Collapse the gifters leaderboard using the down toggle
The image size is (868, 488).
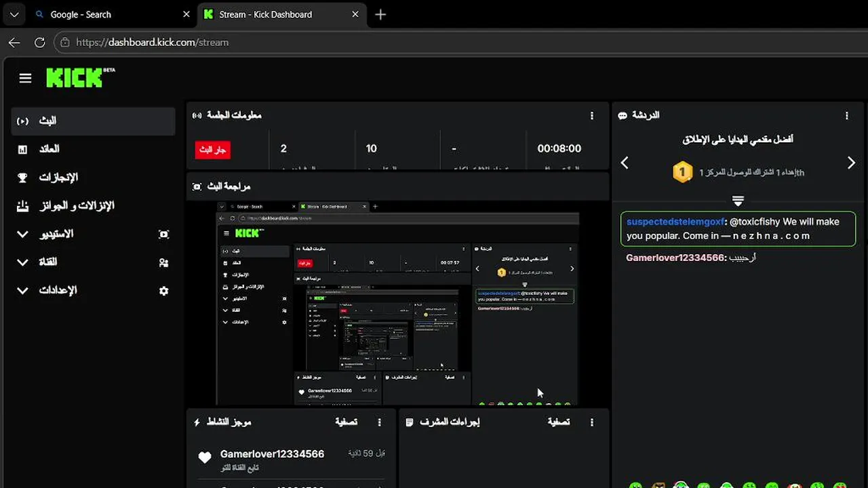coord(738,201)
